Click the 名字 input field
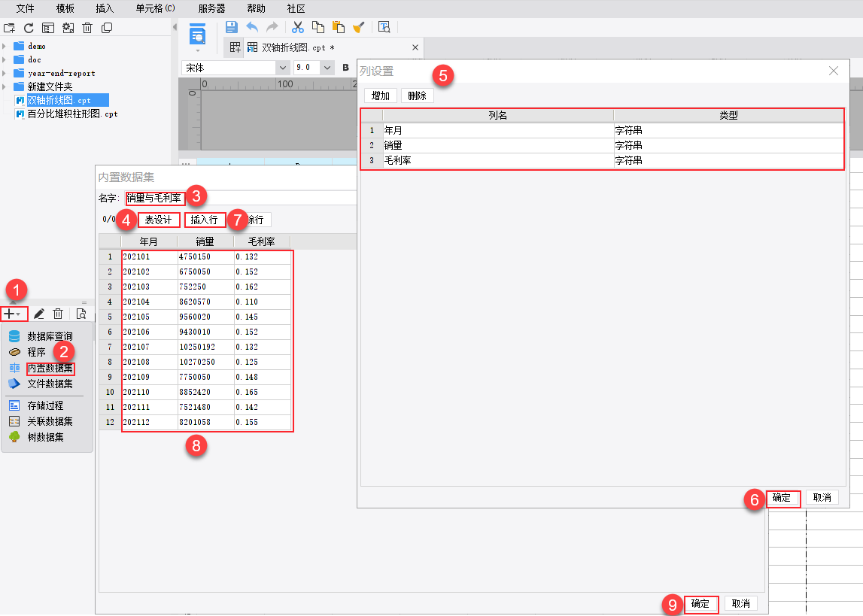Viewport: 863px width, 616px height. 241,198
